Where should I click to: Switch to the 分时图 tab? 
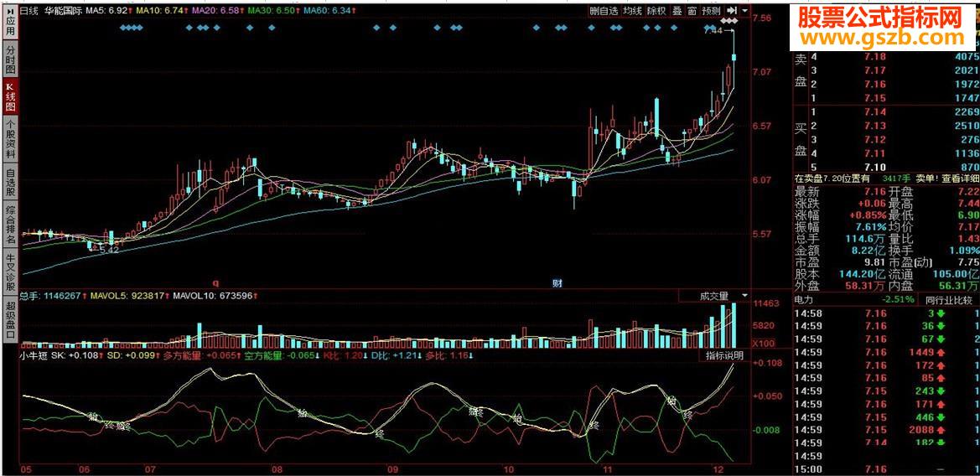[10, 59]
